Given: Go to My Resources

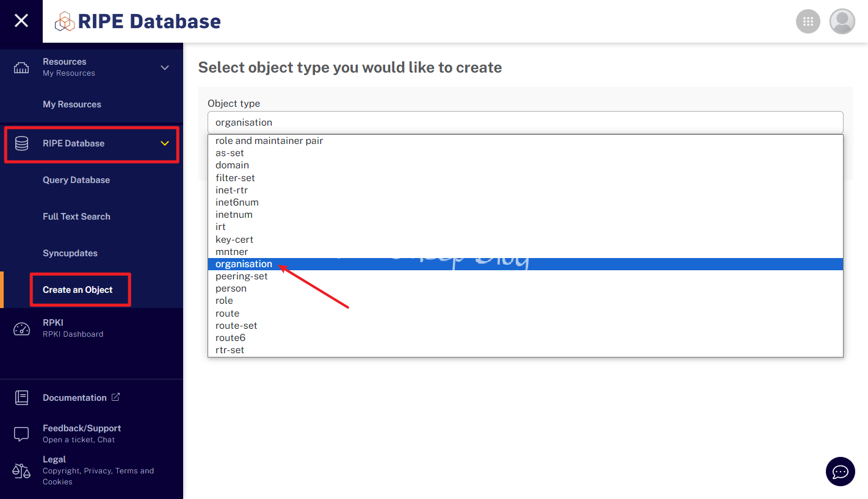Looking at the screenshot, I should [72, 104].
